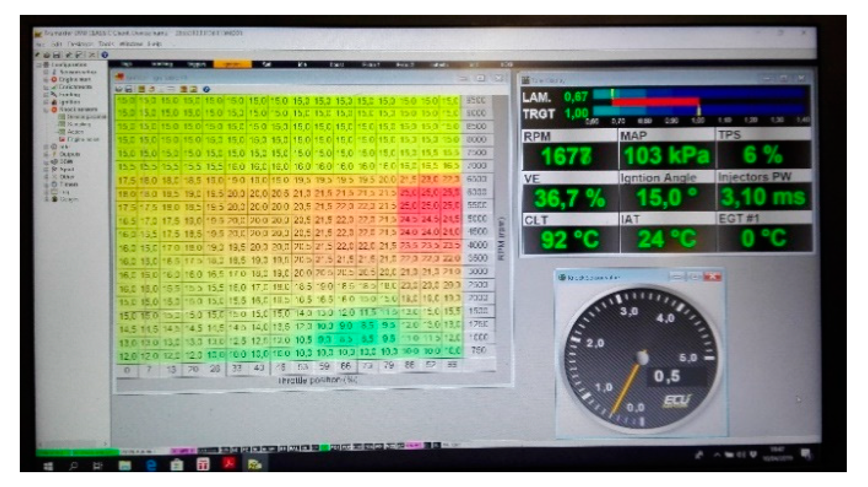The height and width of the screenshot is (487, 868).
Task: Expand the Ignition tree node
Action: click(46, 102)
